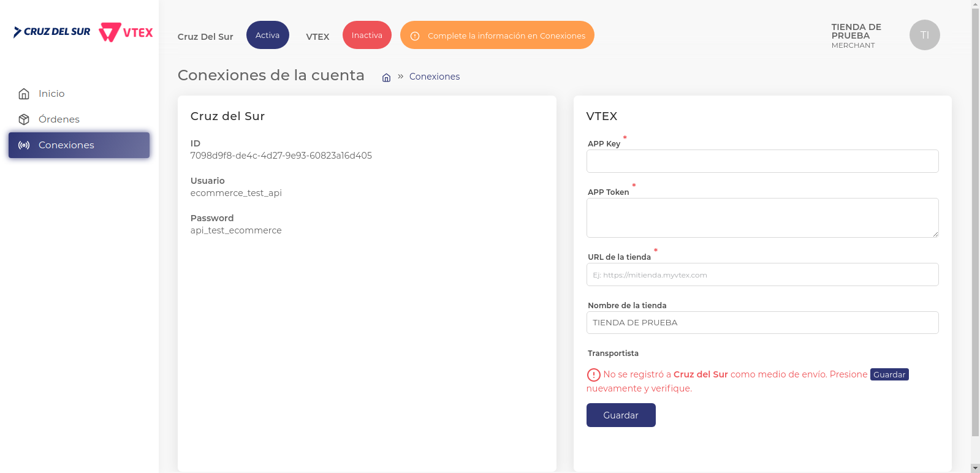The width and height of the screenshot is (980, 473).
Task: Click into the APP Token text area
Action: click(x=762, y=218)
